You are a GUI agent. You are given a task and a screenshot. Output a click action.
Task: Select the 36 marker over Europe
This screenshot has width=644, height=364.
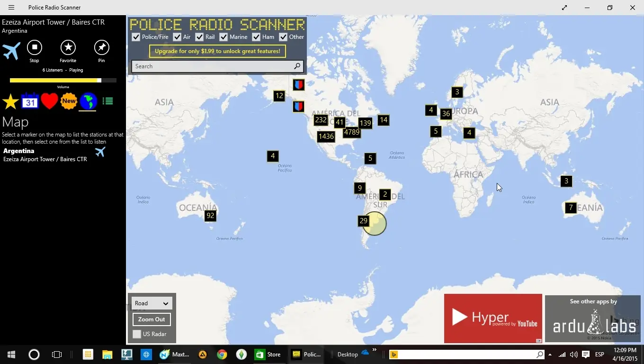tap(446, 114)
